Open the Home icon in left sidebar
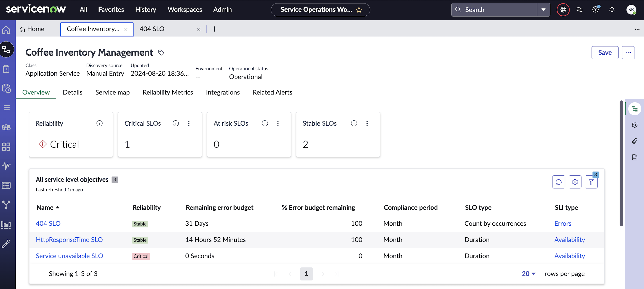The width and height of the screenshot is (644, 289). point(6,30)
